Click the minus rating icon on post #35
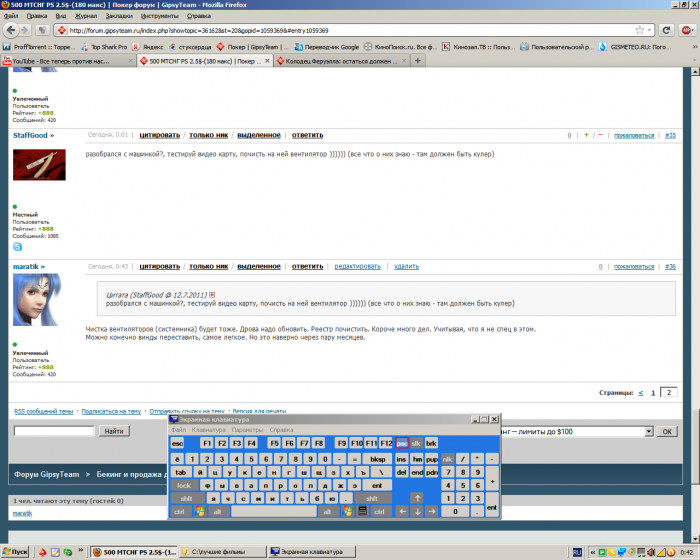 (x=600, y=135)
